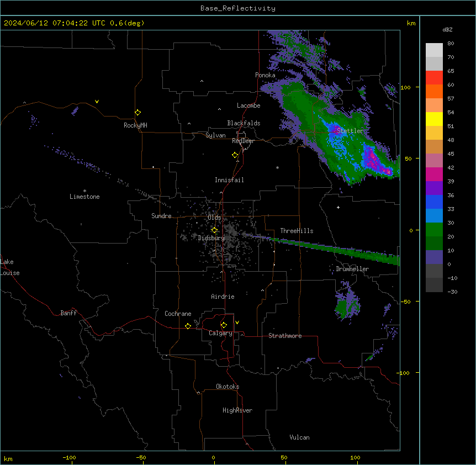This screenshot has height=465, width=476.
Task: Click the yellow diamond marker below RedDeer
Action: (235, 155)
